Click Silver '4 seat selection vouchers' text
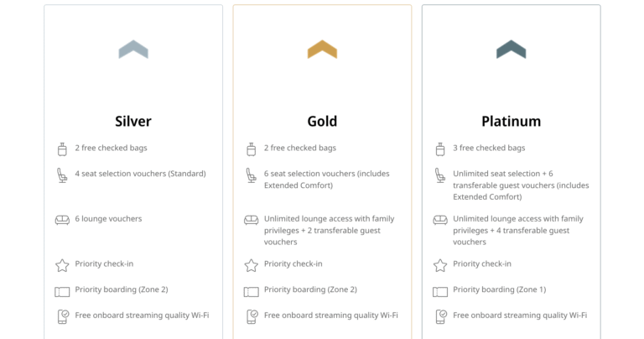This screenshot has height=339, width=644. click(x=140, y=174)
